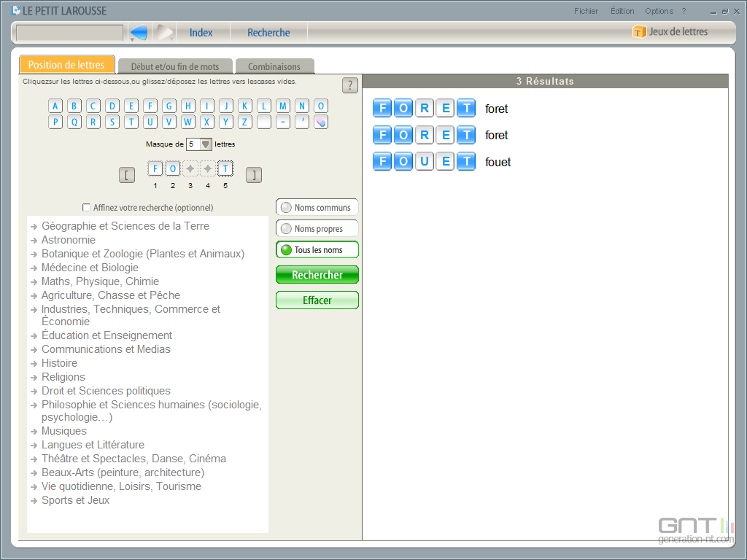747x560 pixels.
Task: Switch to Début et/ou fin de mots tab
Action: tap(175, 66)
